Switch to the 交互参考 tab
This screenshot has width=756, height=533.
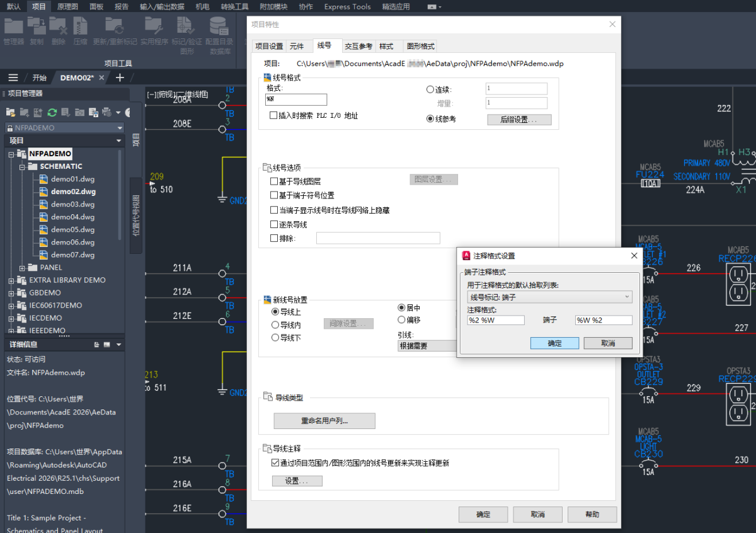coord(358,46)
